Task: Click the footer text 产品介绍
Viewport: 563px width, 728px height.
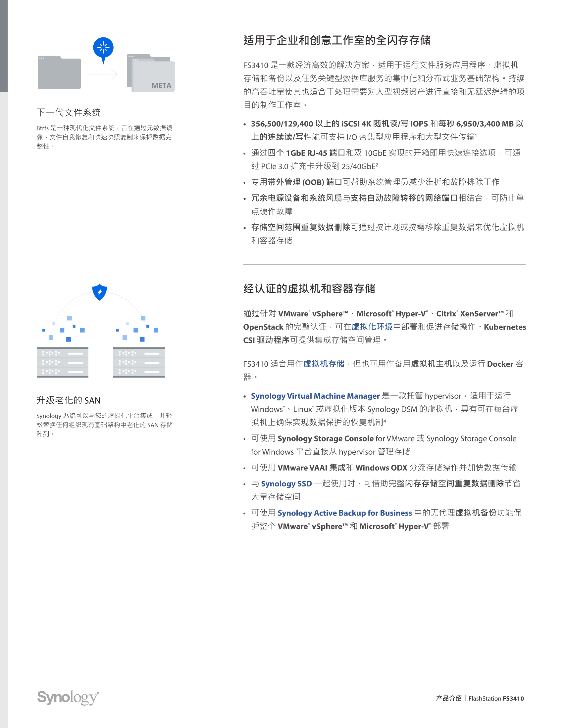Action: coord(449,698)
